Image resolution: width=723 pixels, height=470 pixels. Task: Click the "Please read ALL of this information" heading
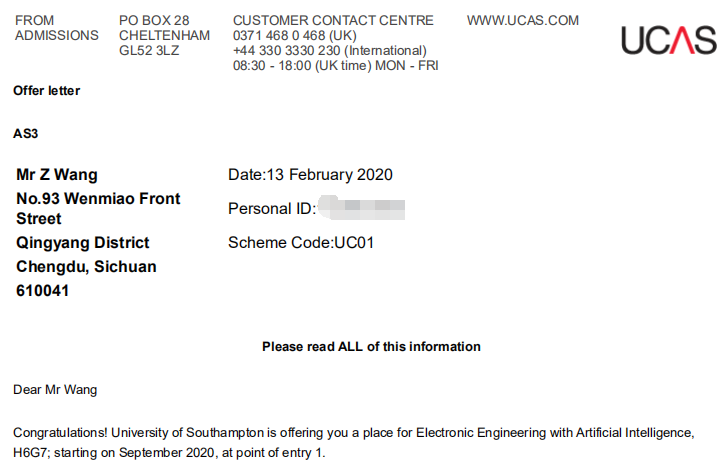tap(371, 347)
